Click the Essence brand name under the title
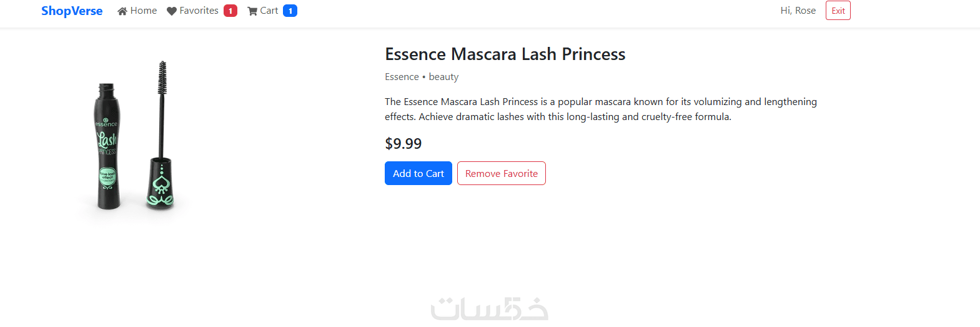 pyautogui.click(x=402, y=77)
